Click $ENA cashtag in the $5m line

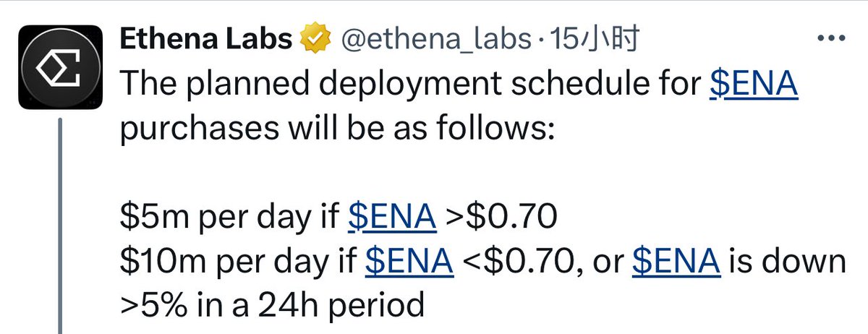(x=393, y=217)
